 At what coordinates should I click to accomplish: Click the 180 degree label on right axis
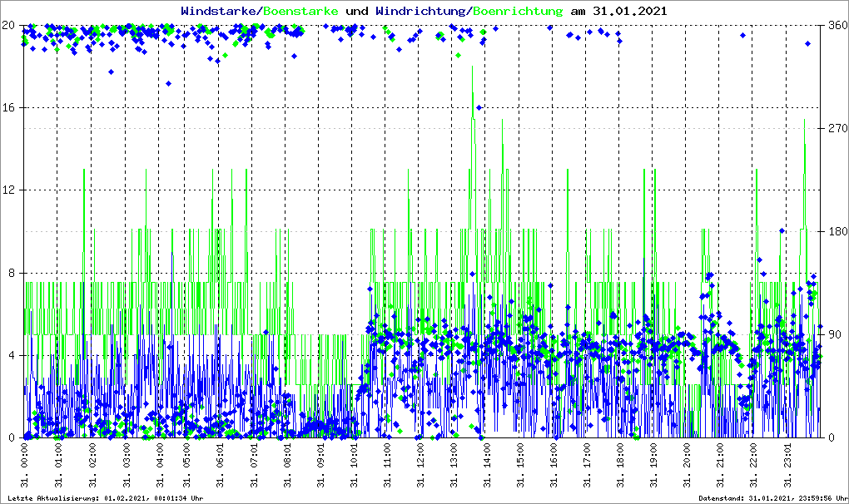click(x=835, y=232)
